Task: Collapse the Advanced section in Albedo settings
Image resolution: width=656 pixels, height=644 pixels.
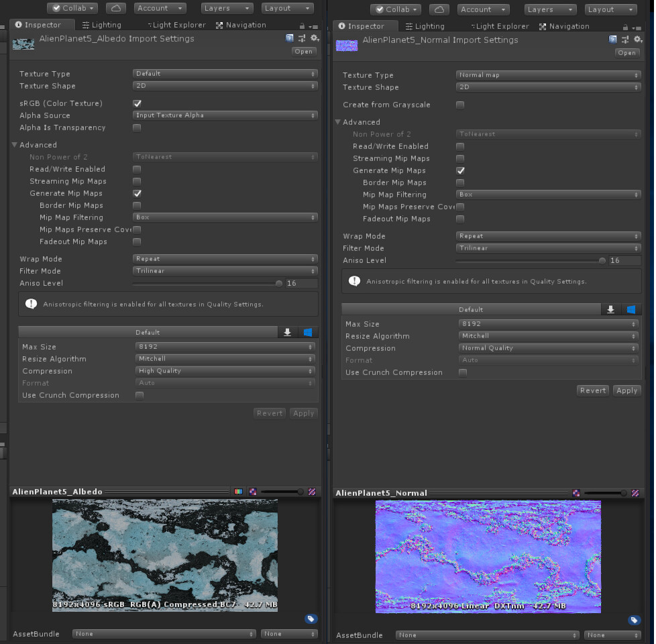Action: 14,145
